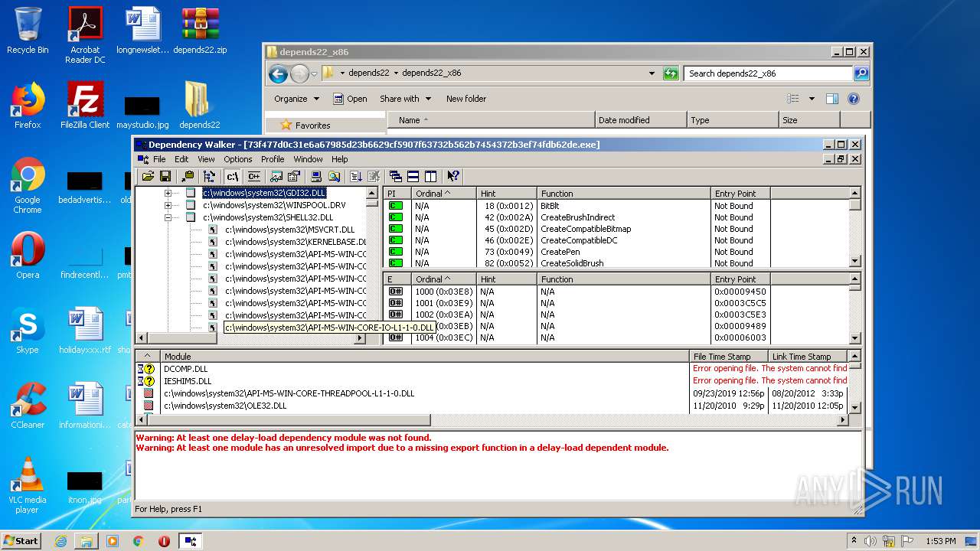Click the Copy toolbar icon
This screenshot has width=980, height=551.
188,177
